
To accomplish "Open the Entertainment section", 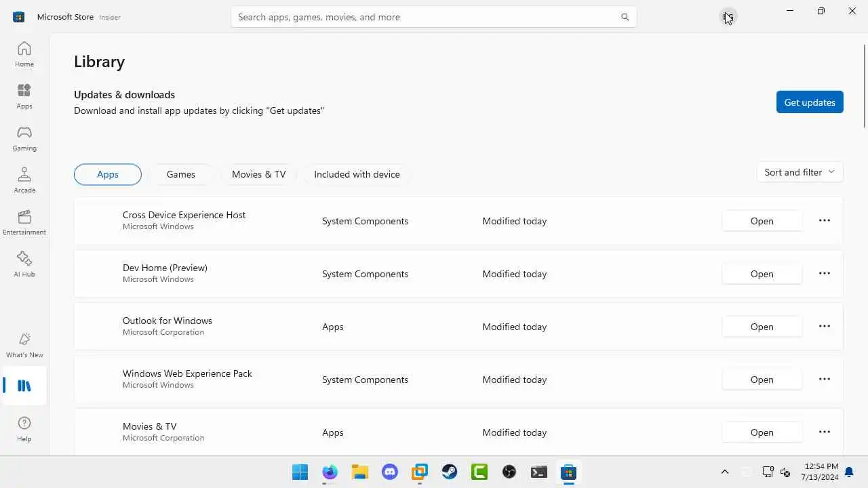I will (24, 222).
